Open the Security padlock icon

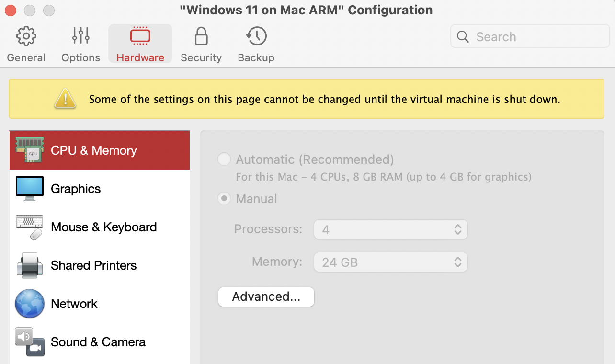pos(201,36)
